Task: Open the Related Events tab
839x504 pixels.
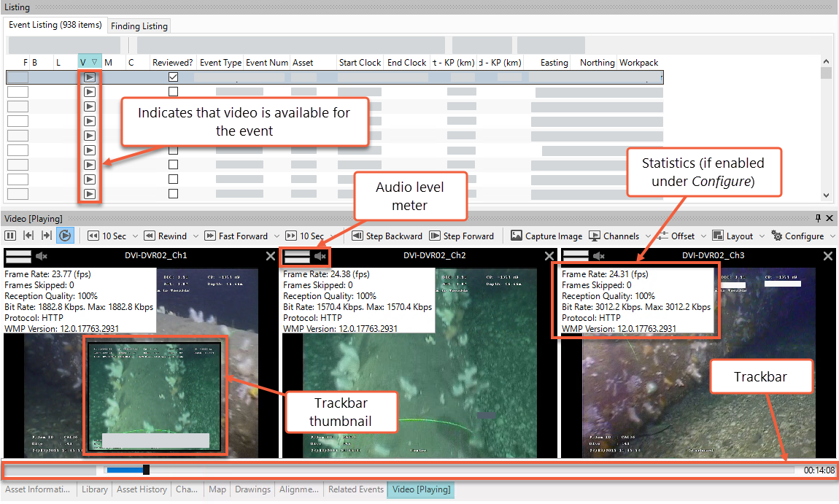Action: tap(355, 489)
